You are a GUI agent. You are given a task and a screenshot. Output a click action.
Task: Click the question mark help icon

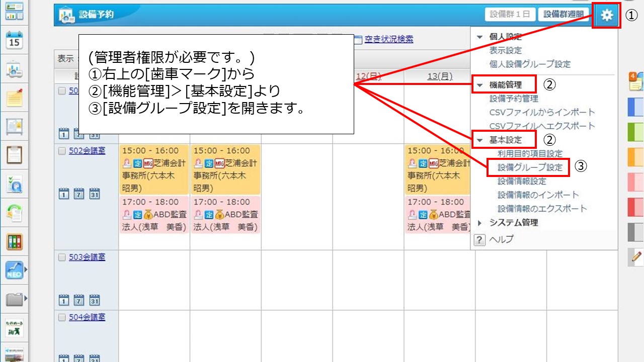(x=480, y=240)
